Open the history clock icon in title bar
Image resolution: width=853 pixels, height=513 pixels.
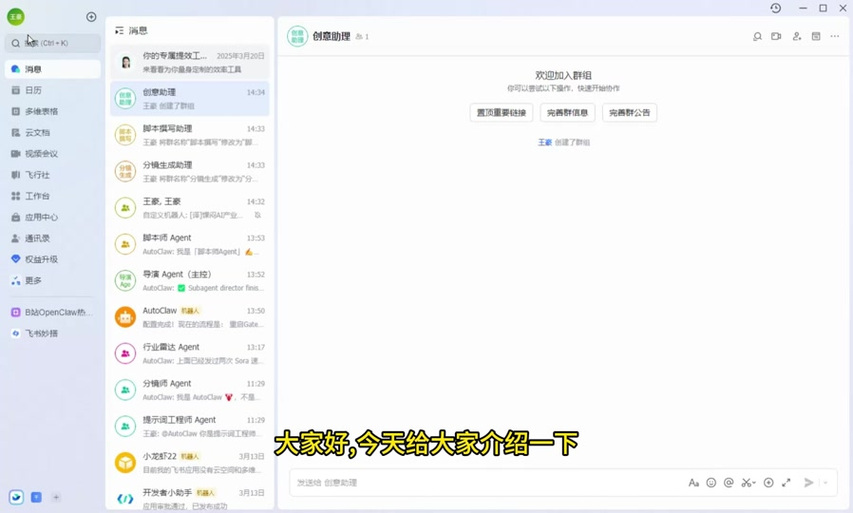(x=776, y=8)
